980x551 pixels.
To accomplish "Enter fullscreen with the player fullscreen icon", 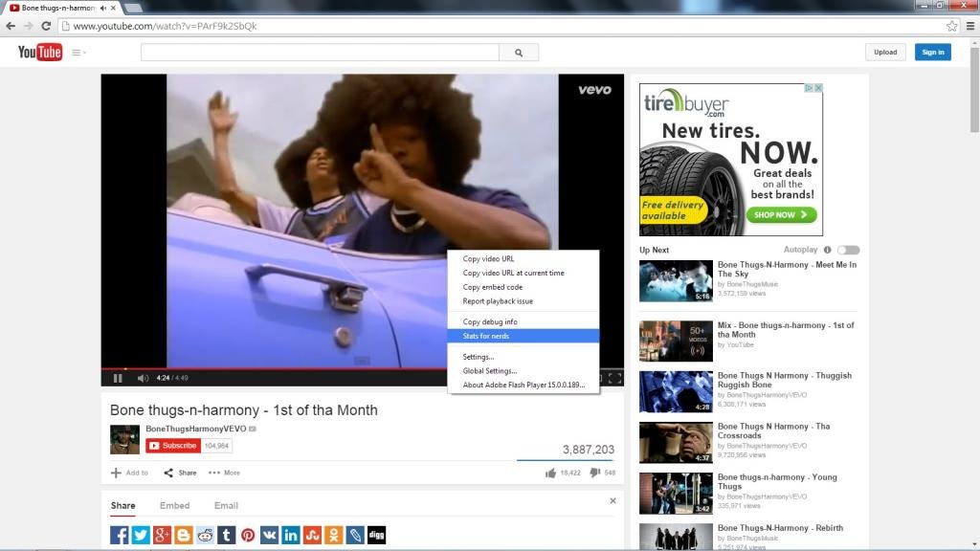I will click(615, 378).
